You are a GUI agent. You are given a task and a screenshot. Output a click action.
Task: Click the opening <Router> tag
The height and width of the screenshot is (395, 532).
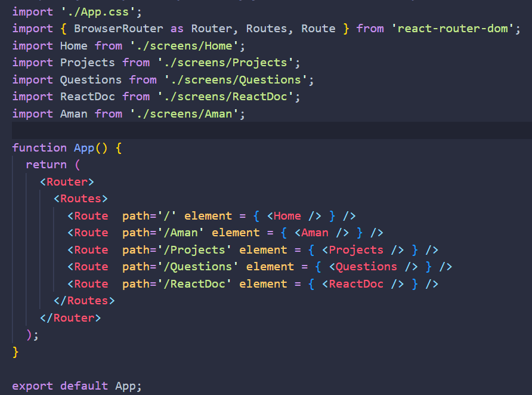click(x=67, y=182)
